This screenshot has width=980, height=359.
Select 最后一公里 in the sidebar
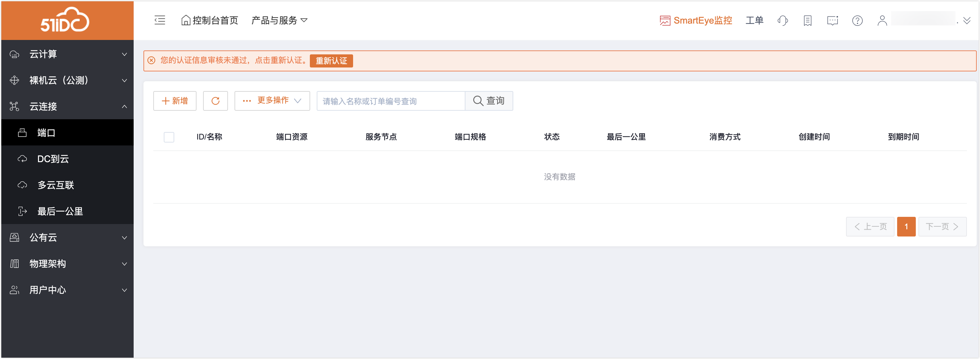(x=60, y=212)
